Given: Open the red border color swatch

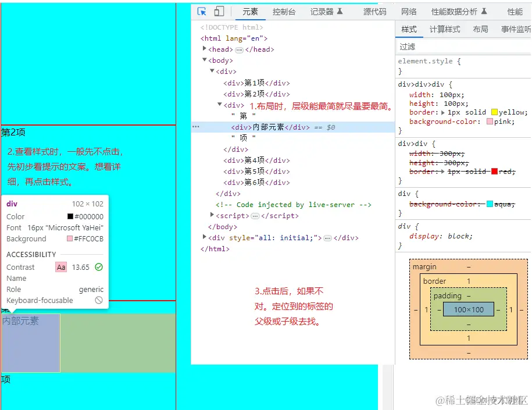Looking at the screenshot, I should 494,172.
